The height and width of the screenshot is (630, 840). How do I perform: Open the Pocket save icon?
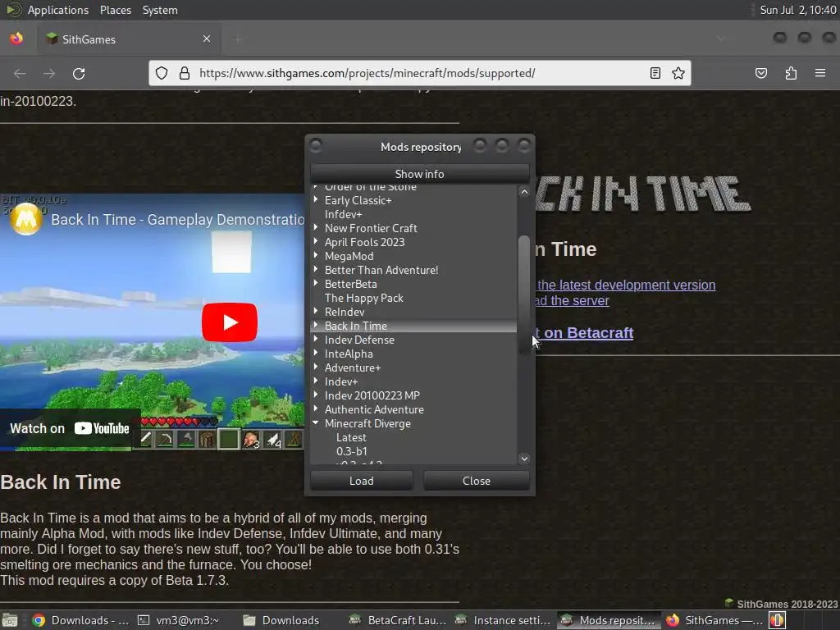click(761, 73)
